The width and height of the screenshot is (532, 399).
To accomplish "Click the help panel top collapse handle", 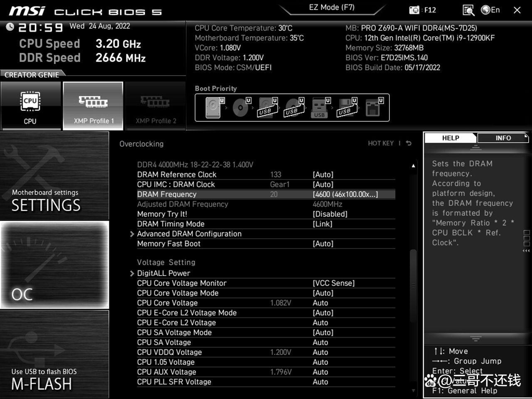I will click(x=476, y=148).
